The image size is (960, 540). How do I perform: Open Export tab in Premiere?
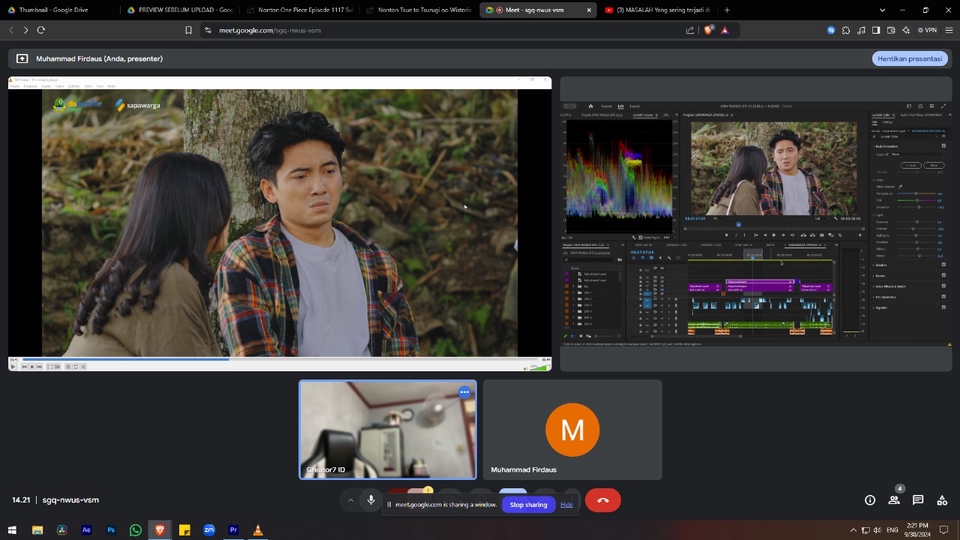[635, 106]
